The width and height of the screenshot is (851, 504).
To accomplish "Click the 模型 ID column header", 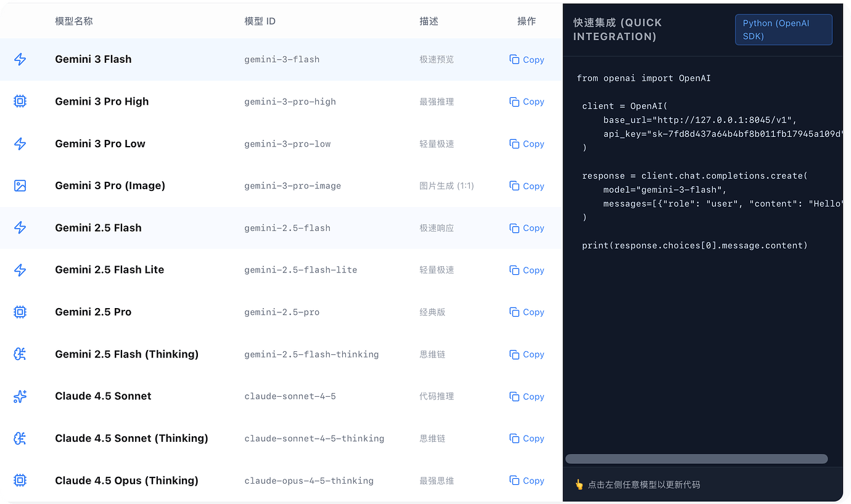I will pos(260,21).
